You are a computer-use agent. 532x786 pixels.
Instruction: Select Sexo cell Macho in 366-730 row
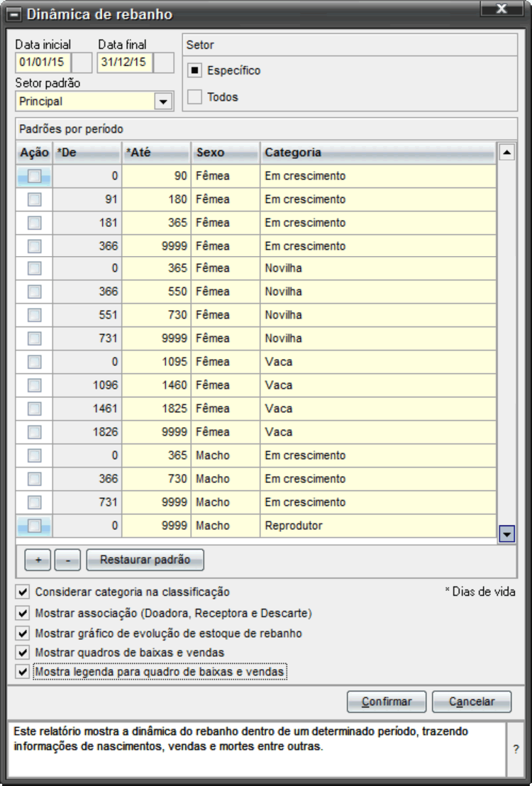(226, 479)
